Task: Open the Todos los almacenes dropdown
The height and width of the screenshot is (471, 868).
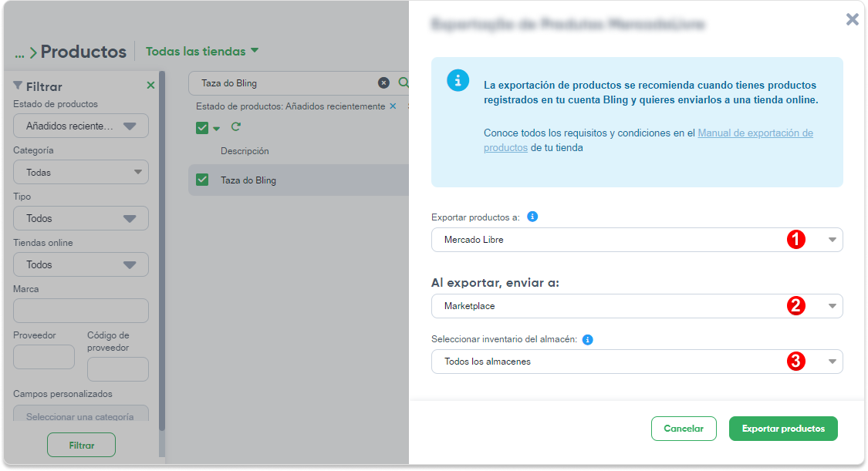Action: pos(637,362)
